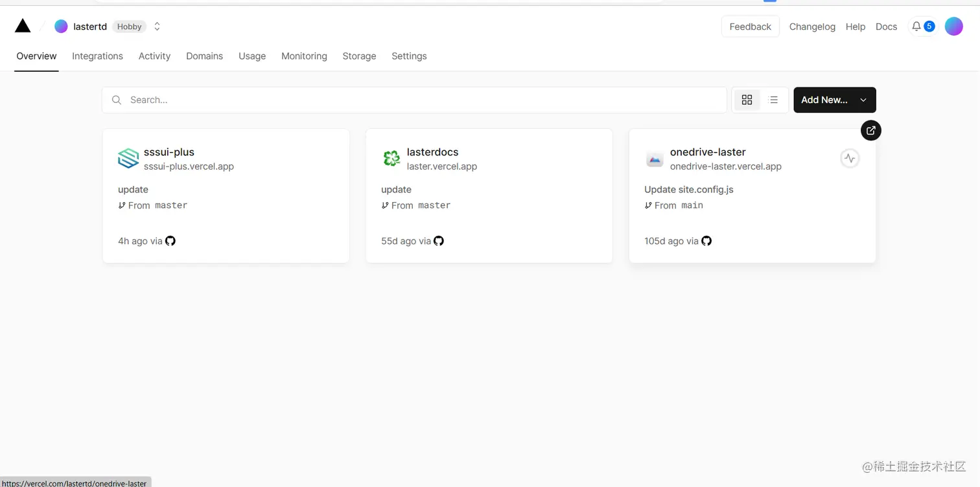Click the branch icon on lasterdocs card
The width and height of the screenshot is (980, 487).
385,205
